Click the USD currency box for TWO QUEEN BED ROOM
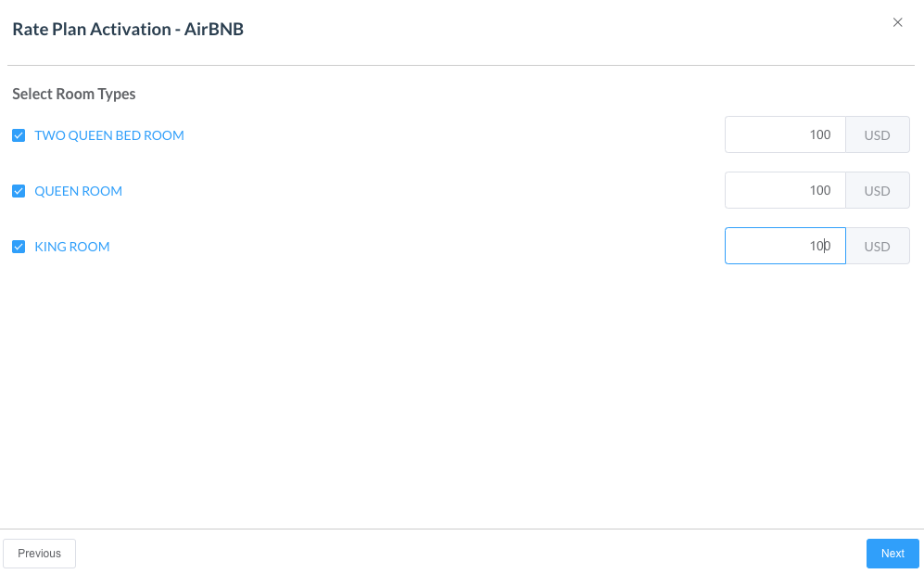Image resolution: width=924 pixels, height=574 pixels. [x=877, y=134]
